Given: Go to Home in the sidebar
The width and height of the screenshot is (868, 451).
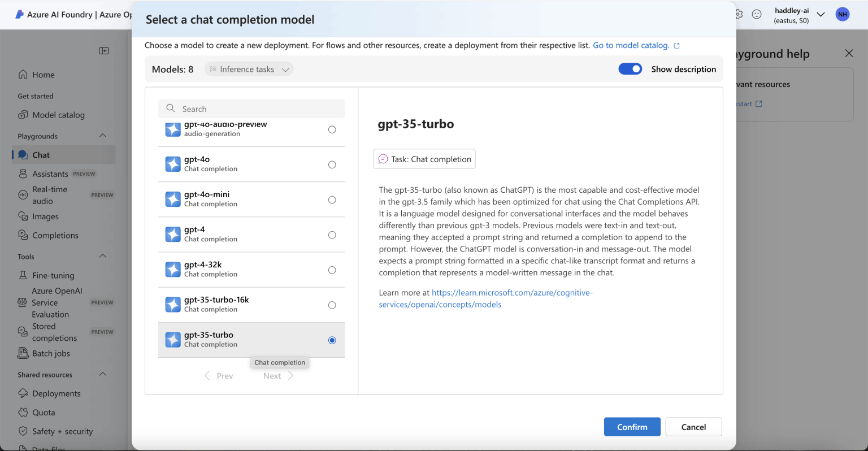Looking at the screenshot, I should point(44,75).
